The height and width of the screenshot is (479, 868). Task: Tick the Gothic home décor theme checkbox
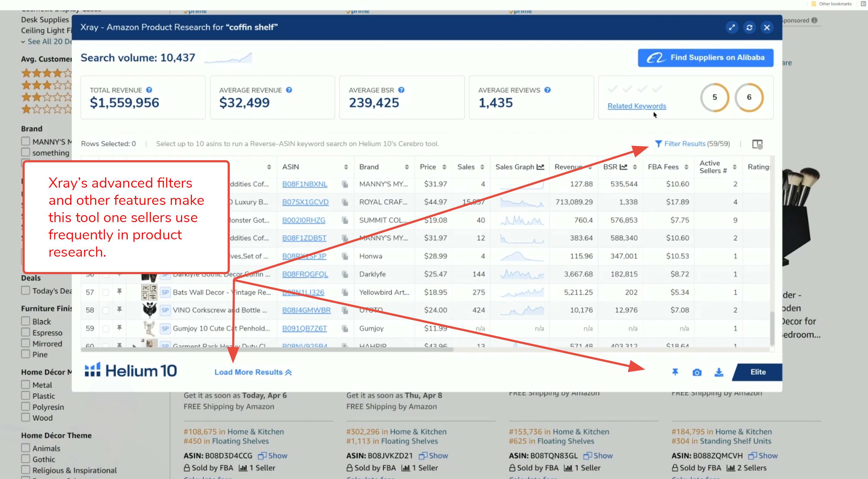[26, 459]
